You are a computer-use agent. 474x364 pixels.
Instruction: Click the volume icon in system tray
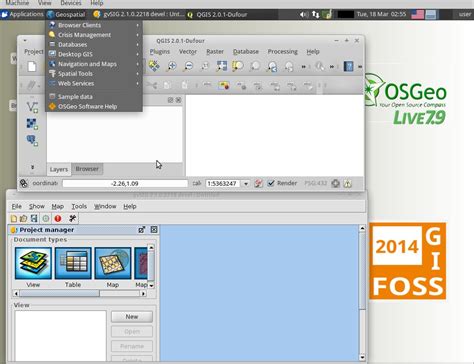[x=303, y=14]
